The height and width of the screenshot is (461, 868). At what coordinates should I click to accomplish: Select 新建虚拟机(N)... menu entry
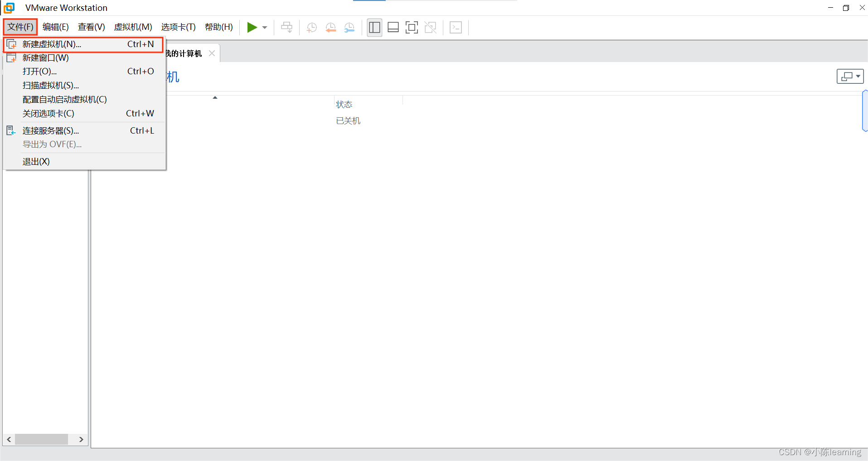[x=83, y=44]
